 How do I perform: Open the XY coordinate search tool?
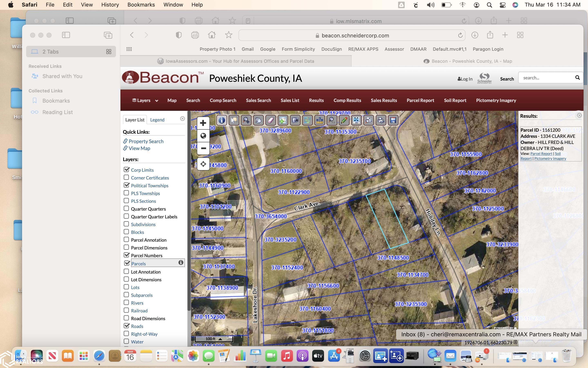point(332,120)
